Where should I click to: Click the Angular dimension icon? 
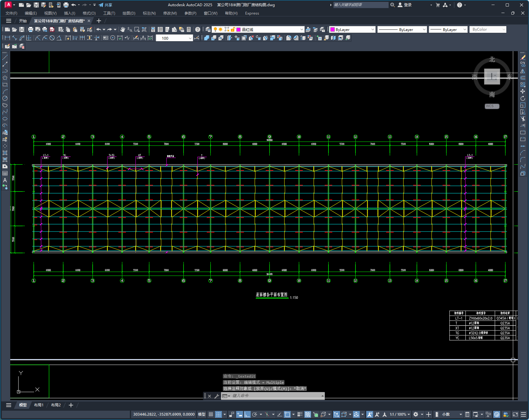pos(59,38)
